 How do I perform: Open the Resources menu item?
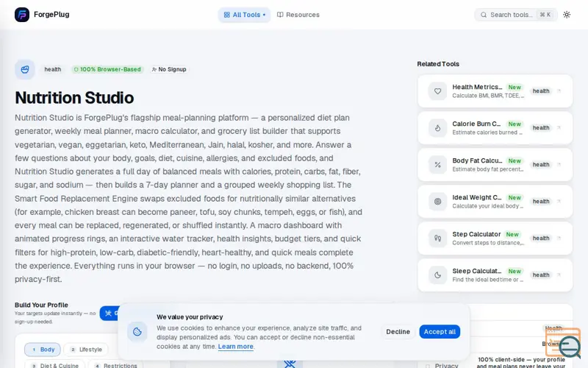[x=298, y=15]
